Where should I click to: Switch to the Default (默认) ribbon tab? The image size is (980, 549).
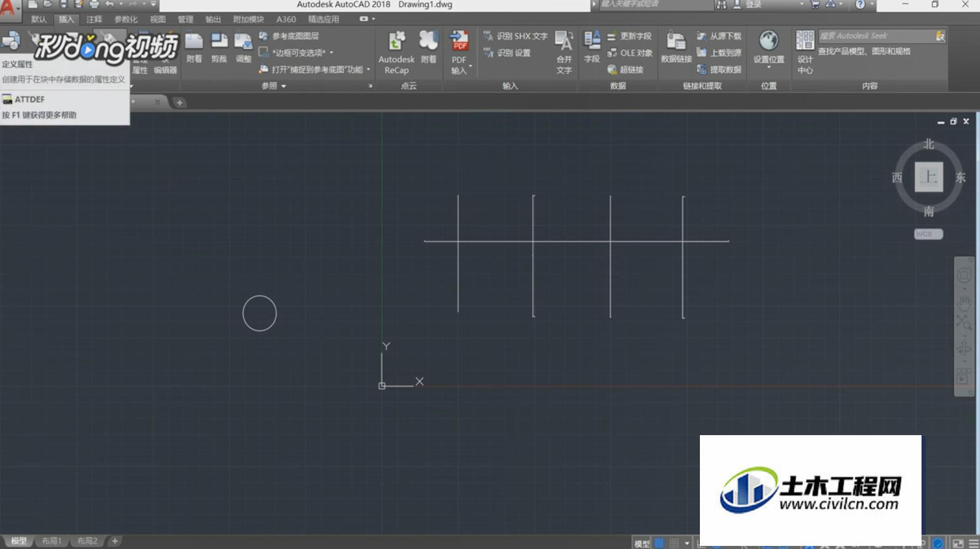[39, 19]
